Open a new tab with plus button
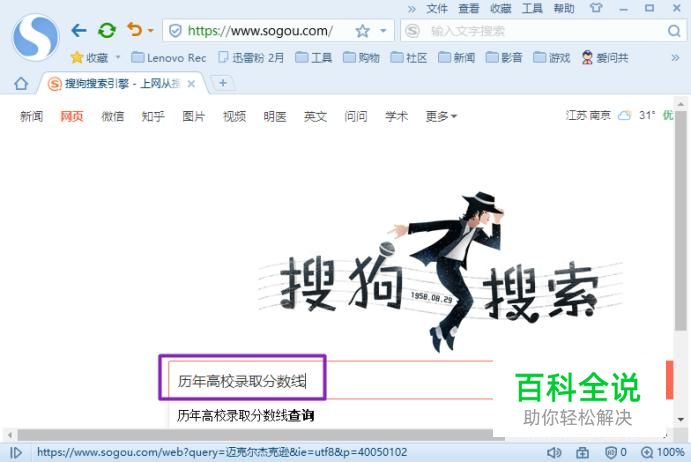The image size is (691, 462). pyautogui.click(x=223, y=83)
